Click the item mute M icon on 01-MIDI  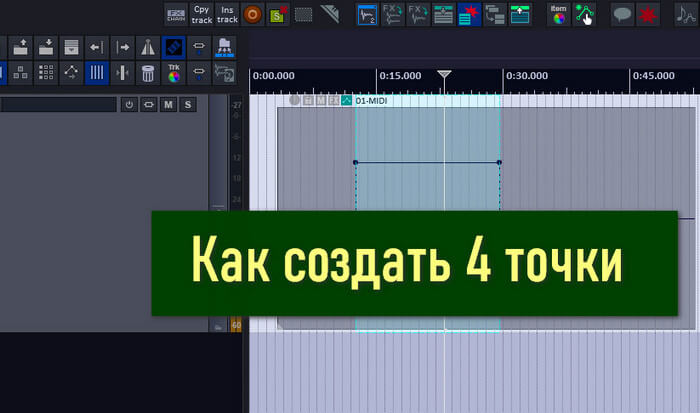[321, 100]
